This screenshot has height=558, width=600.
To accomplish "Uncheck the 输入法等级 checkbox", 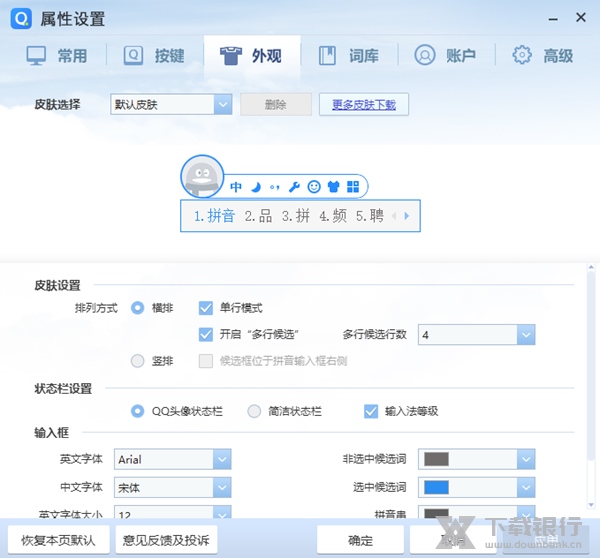I will pyautogui.click(x=371, y=411).
